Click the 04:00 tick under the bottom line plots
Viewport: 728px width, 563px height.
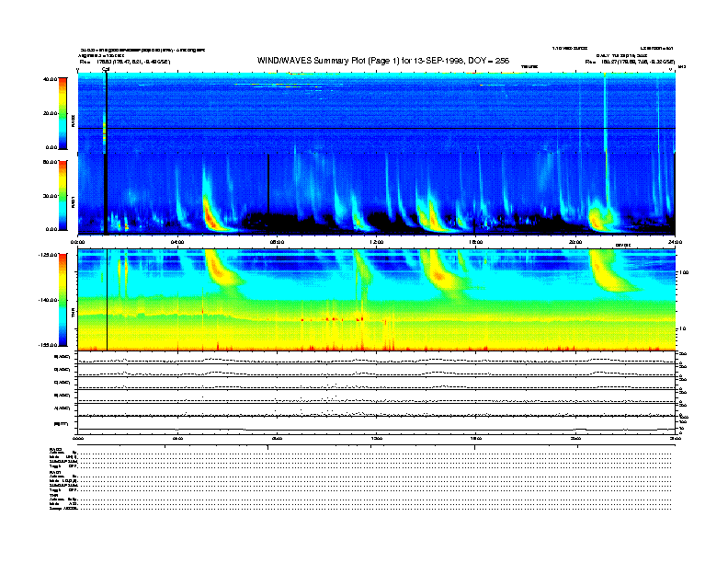pos(177,438)
